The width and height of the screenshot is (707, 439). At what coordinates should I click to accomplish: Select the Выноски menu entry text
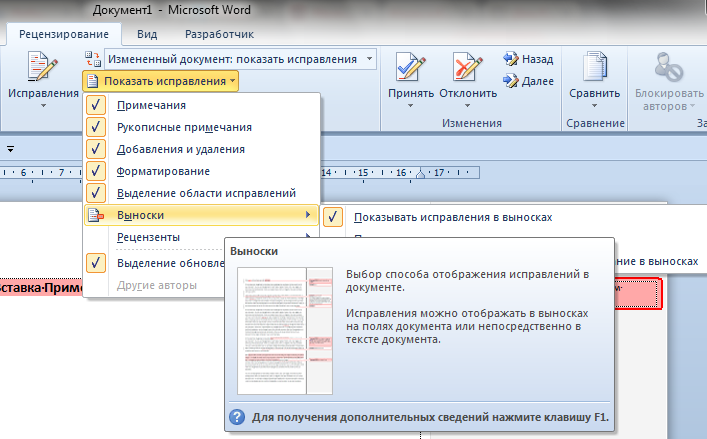coord(140,215)
